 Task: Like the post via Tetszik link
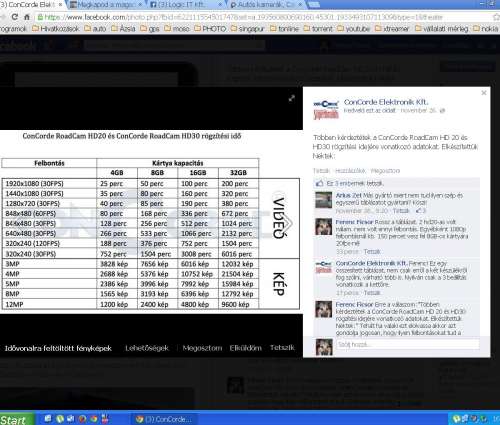321,171
